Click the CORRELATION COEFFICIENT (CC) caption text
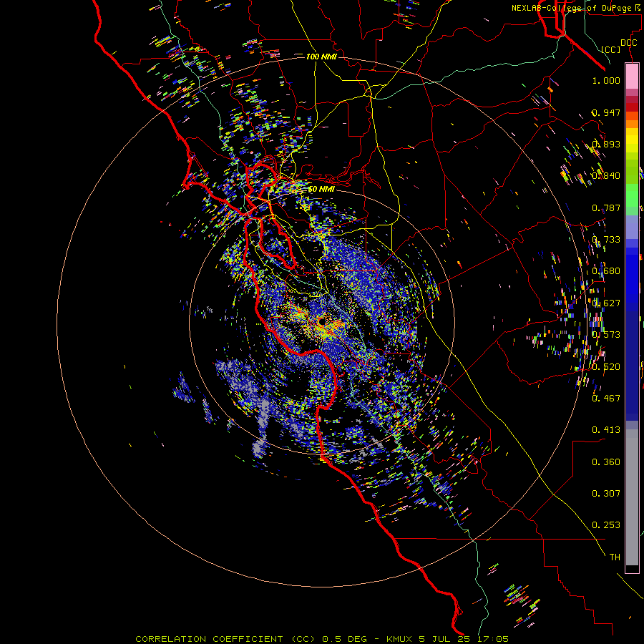644x644 pixels. (225, 639)
